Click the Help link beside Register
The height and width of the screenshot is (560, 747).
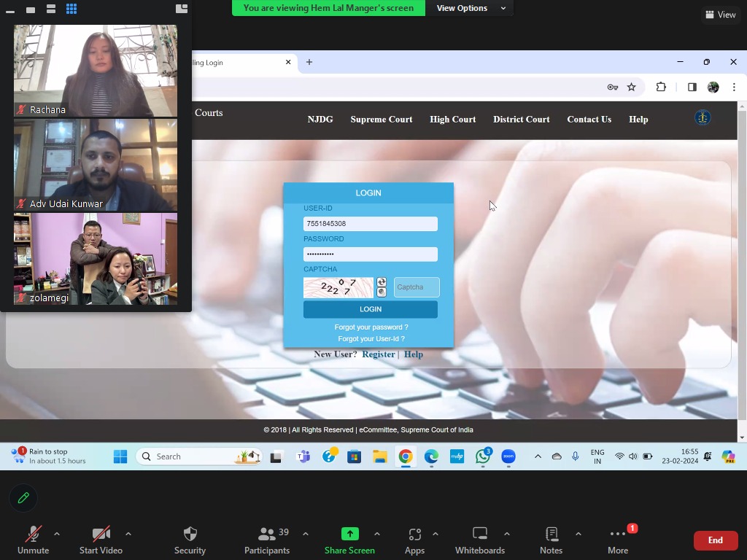pyautogui.click(x=413, y=354)
